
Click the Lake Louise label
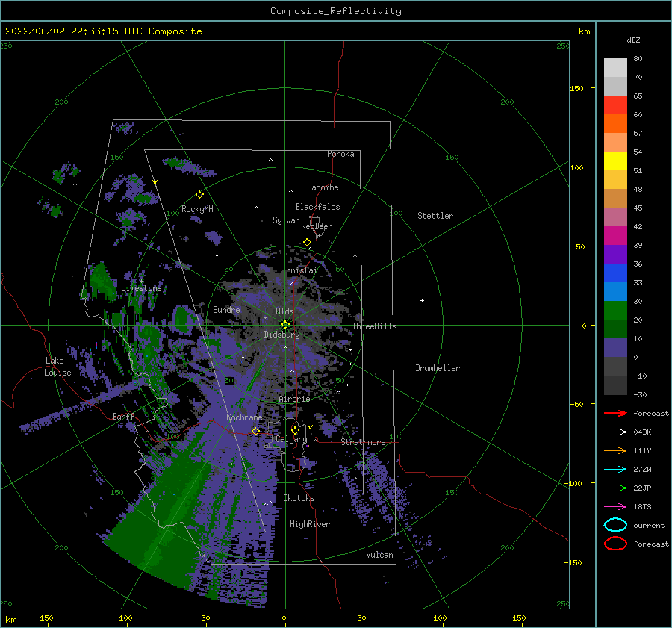[57, 367]
